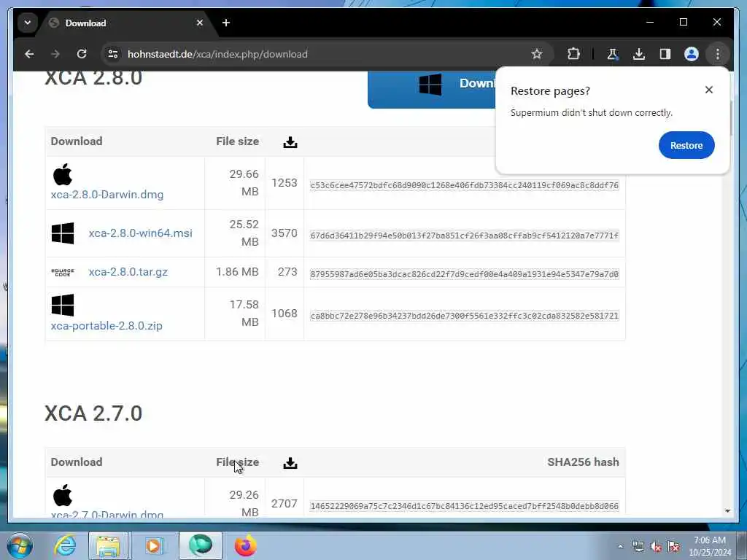Click the XCA 2.7.0 heading

tap(93, 413)
